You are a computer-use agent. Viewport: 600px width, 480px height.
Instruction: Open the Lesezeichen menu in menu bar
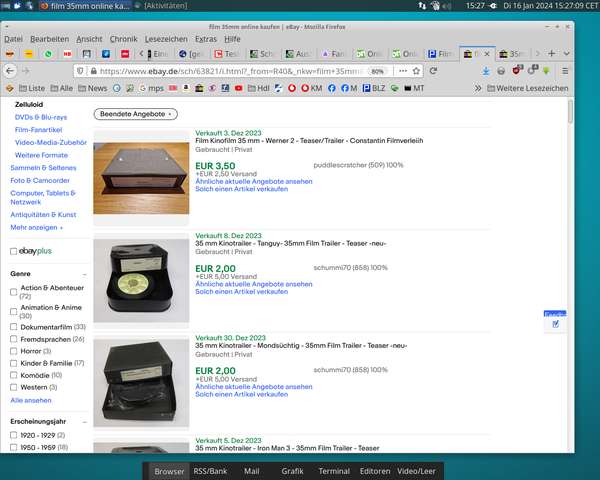[165, 38]
